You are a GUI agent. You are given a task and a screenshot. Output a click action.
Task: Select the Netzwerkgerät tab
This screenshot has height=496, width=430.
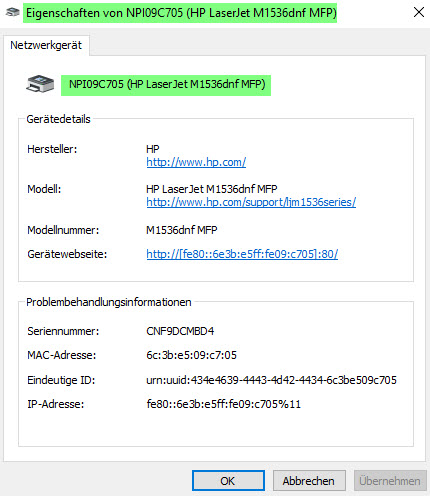[x=46, y=45]
